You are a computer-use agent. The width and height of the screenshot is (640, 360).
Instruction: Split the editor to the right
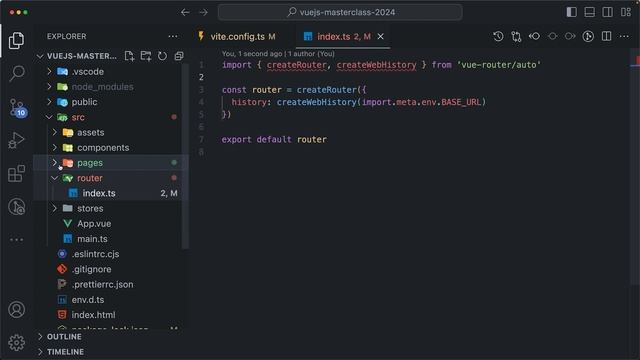coord(607,36)
